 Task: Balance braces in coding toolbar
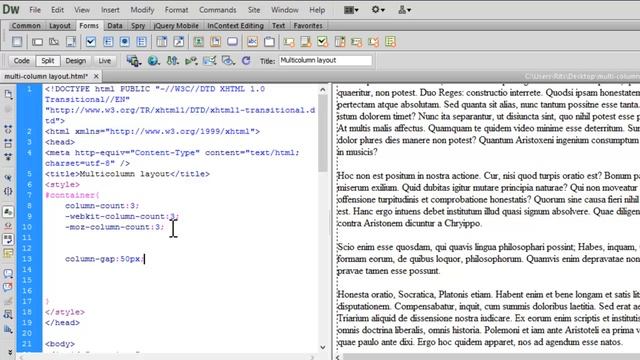coord(8,191)
